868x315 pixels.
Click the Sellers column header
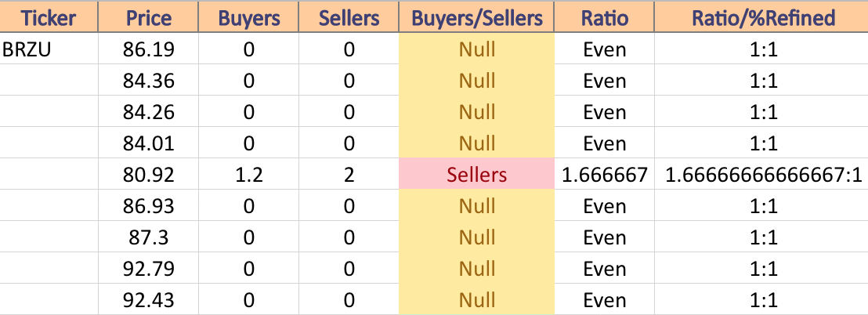(x=349, y=18)
